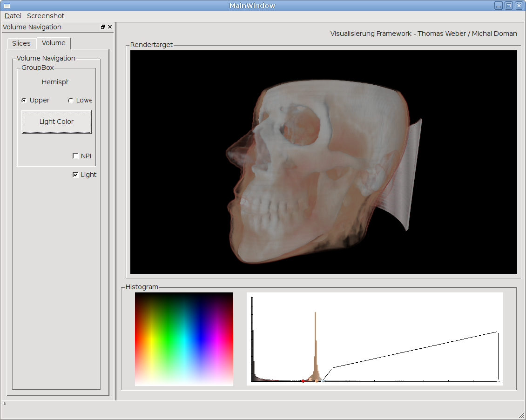
Task: Close the MainWindow application
Action: pyautogui.click(x=519, y=6)
